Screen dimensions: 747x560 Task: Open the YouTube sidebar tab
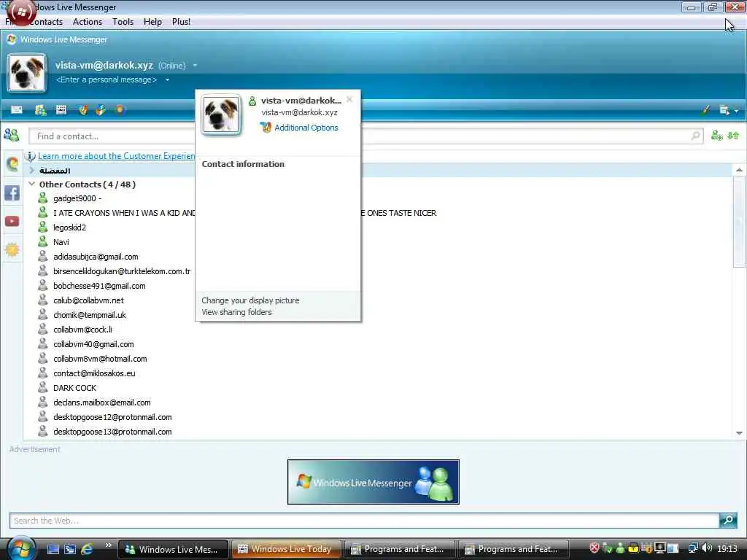point(12,221)
